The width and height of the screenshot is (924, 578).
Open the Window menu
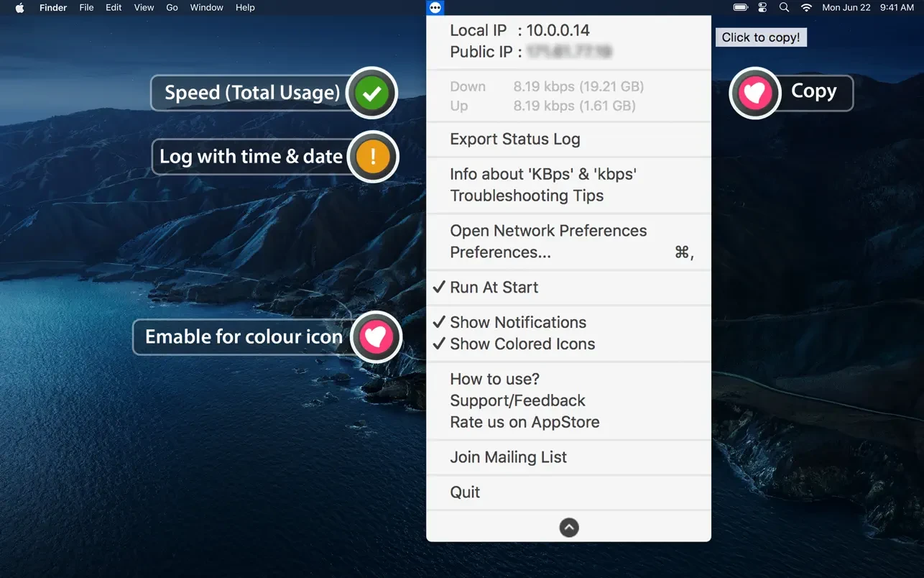coord(205,7)
